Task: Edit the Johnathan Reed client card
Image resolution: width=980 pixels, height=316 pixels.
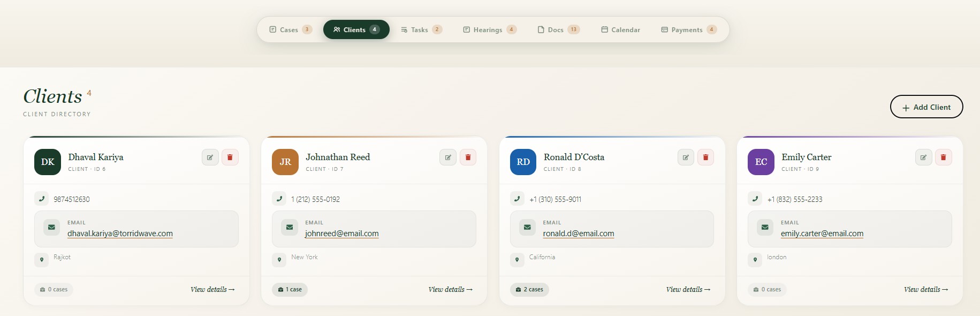Action: tap(448, 157)
